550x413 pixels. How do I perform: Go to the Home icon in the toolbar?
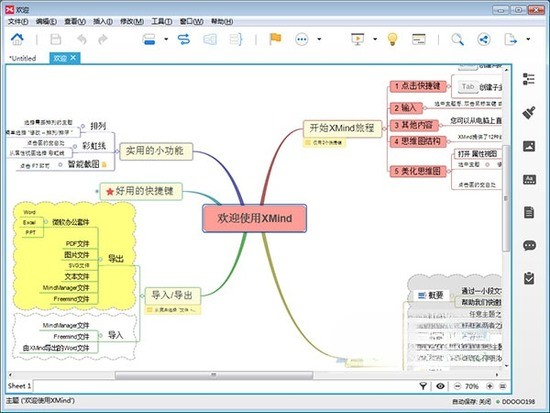[x=17, y=39]
